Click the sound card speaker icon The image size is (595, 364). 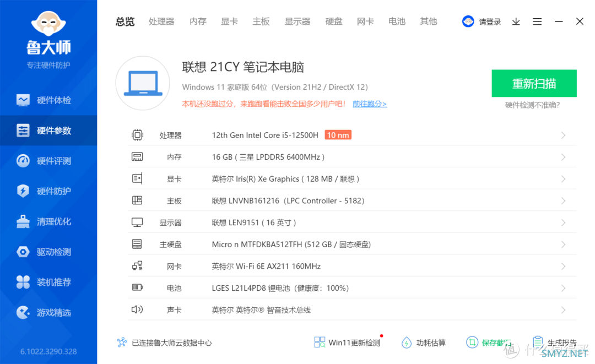pyautogui.click(x=137, y=309)
